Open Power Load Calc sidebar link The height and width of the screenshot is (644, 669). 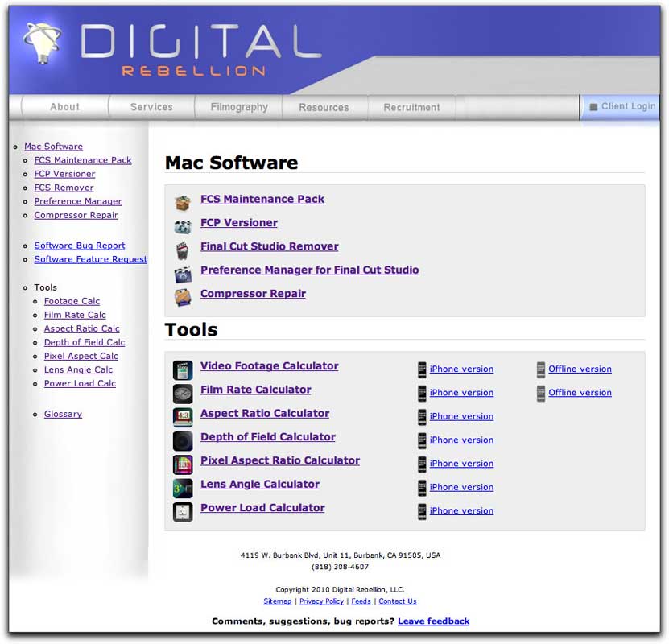(x=80, y=383)
